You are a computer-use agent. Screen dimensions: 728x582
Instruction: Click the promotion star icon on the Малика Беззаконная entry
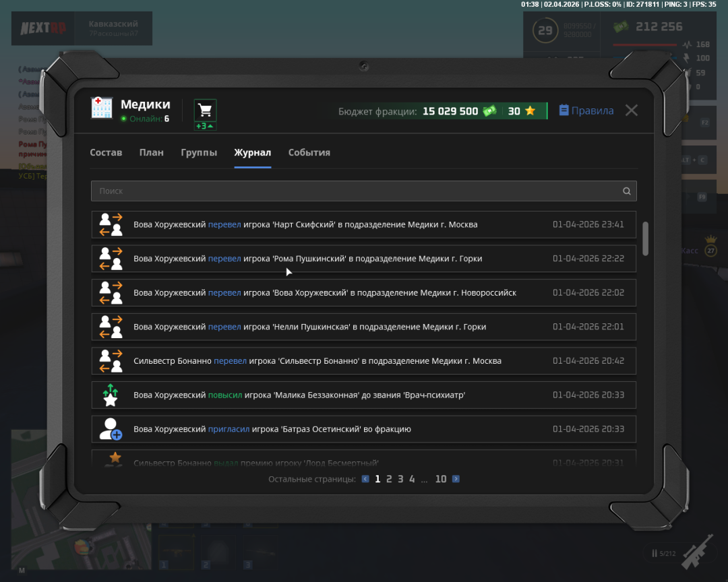110,395
